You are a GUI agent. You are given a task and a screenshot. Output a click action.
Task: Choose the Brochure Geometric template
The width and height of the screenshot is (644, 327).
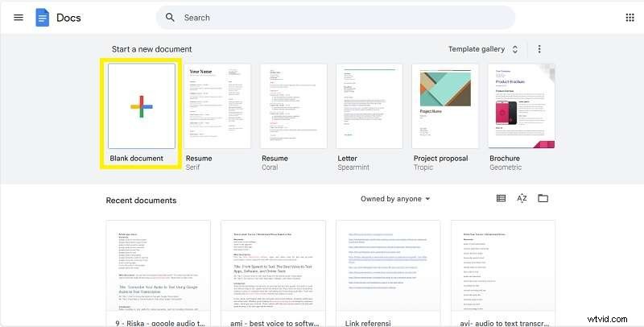point(522,106)
